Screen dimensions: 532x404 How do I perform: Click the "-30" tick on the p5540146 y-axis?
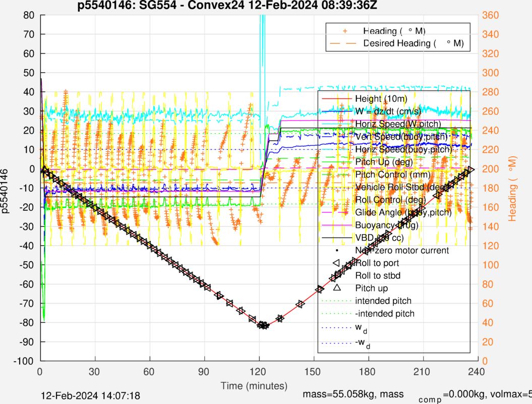pyautogui.click(x=27, y=226)
